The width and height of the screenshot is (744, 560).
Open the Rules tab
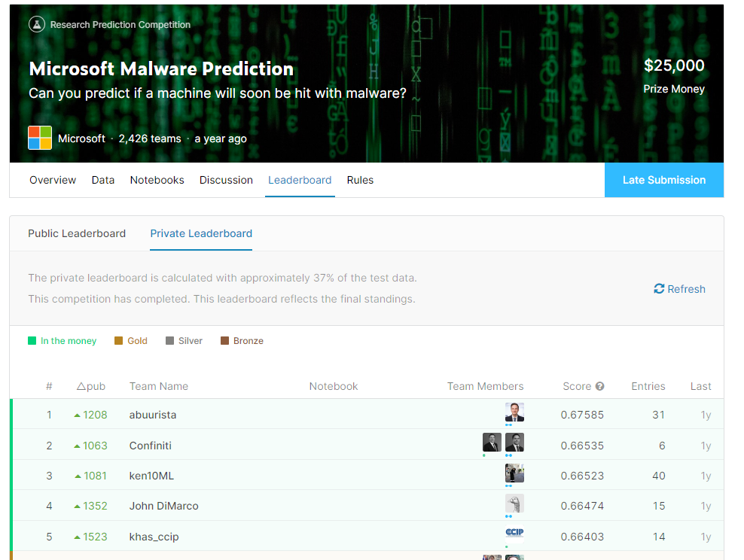tap(360, 180)
